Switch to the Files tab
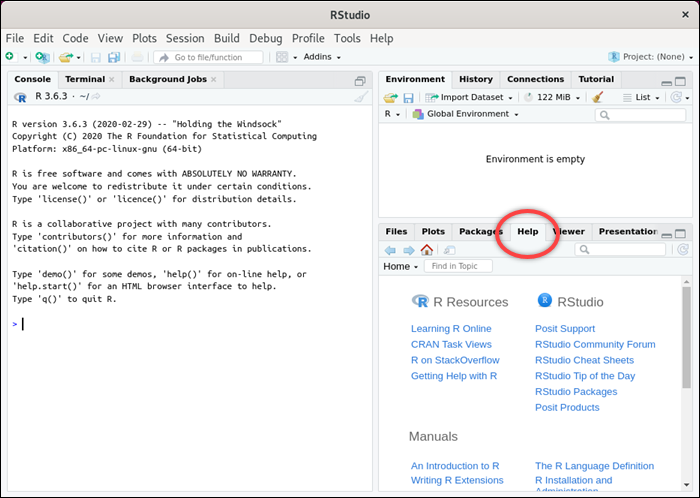The image size is (700, 498). click(x=396, y=232)
